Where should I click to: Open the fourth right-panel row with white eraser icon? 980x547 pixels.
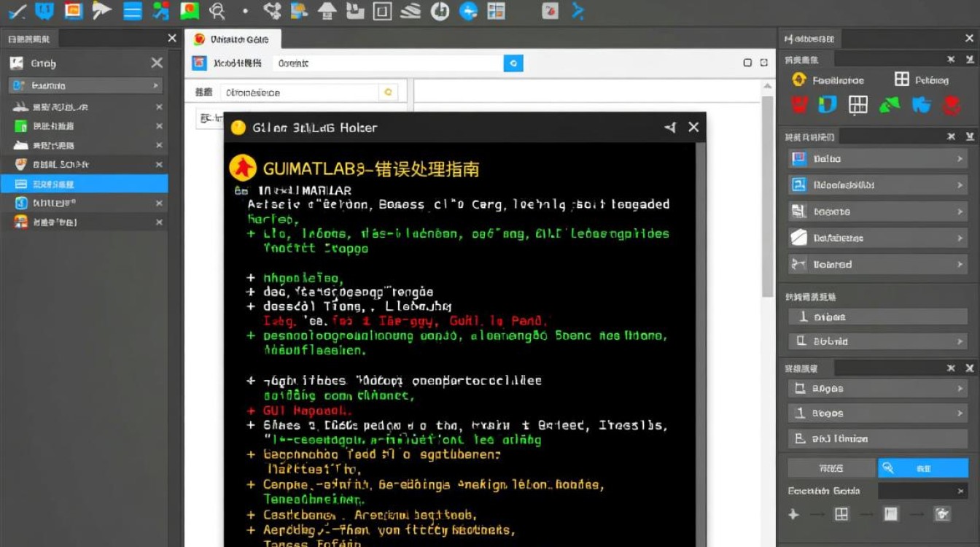click(x=878, y=238)
